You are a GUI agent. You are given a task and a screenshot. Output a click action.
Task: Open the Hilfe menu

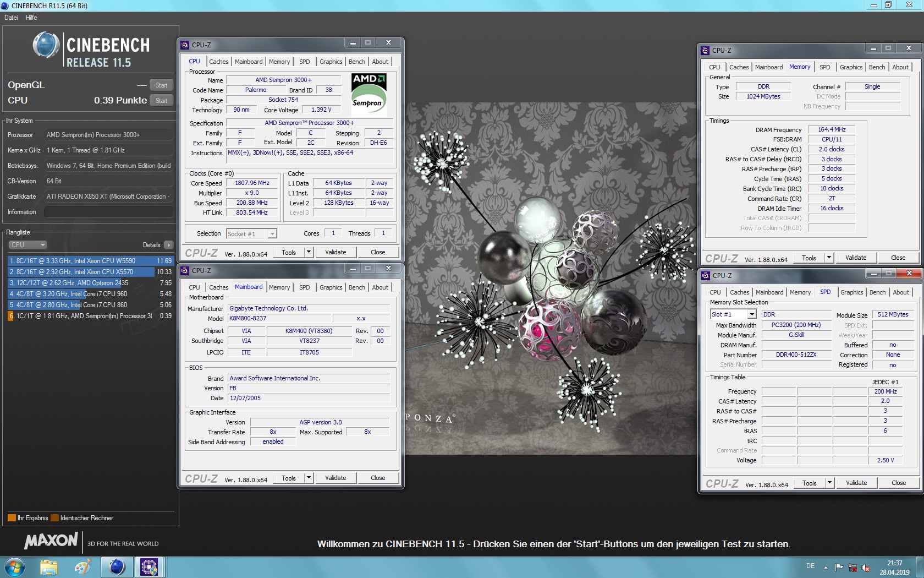click(31, 18)
